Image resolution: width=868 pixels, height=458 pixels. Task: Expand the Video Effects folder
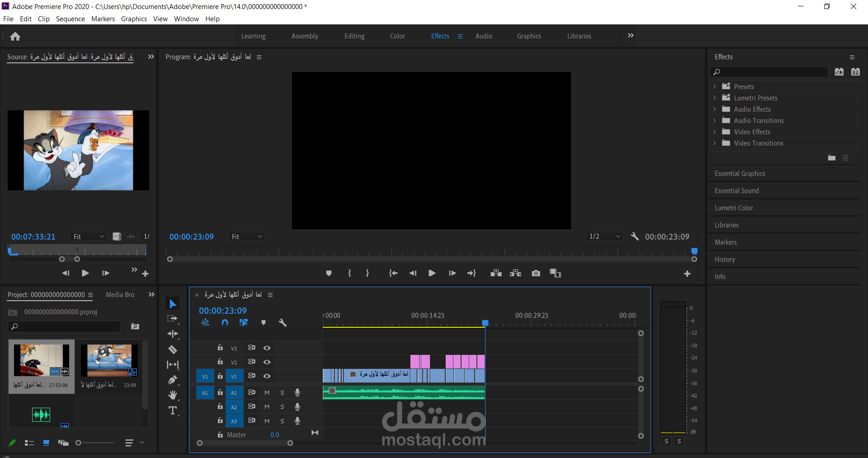click(x=714, y=132)
